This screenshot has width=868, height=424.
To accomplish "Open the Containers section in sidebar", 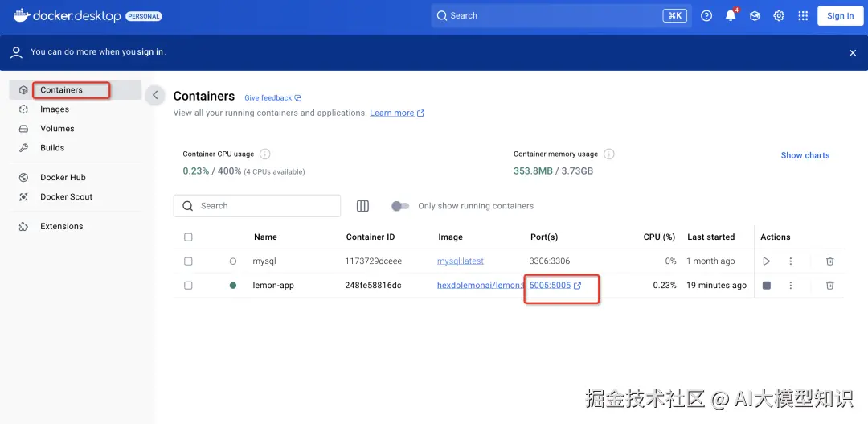I will click(76, 90).
